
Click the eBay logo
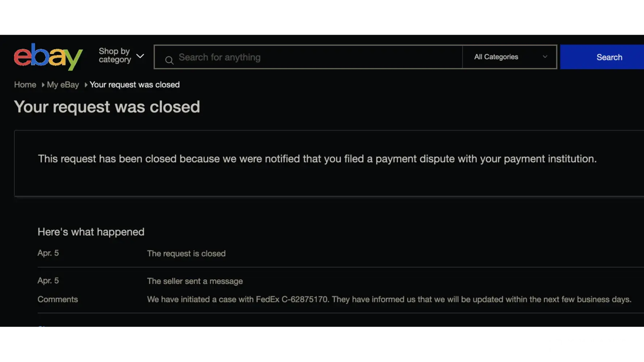coord(48,56)
